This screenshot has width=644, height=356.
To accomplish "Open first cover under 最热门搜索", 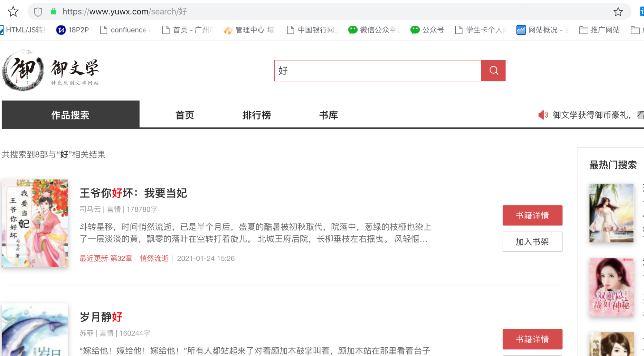I will point(611,213).
